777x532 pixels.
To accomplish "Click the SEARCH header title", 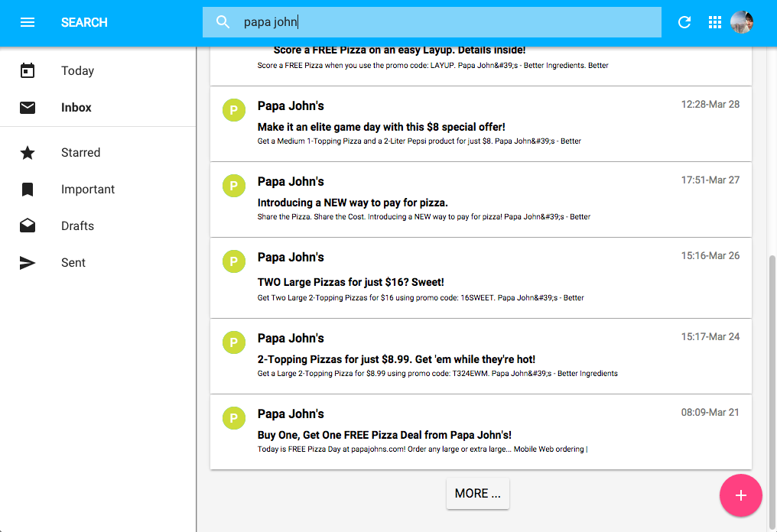I will (84, 22).
